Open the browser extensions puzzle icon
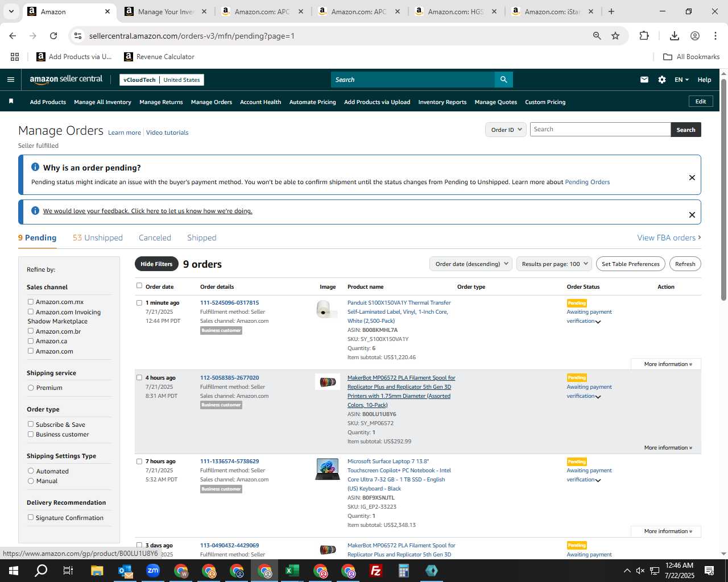 click(644, 36)
